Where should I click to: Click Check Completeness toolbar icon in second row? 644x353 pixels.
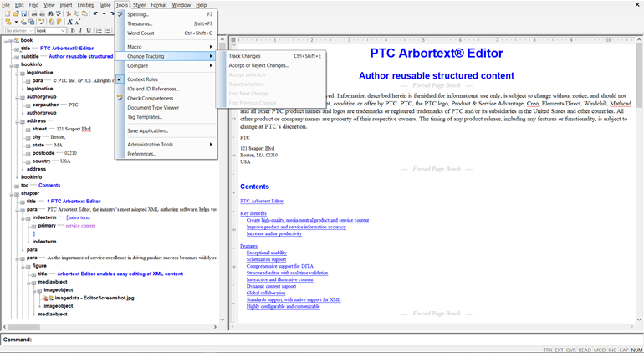click(x=42, y=22)
